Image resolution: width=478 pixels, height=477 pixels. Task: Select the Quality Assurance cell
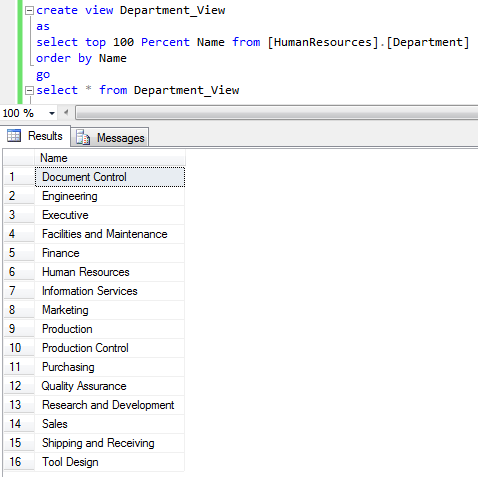tap(110, 386)
